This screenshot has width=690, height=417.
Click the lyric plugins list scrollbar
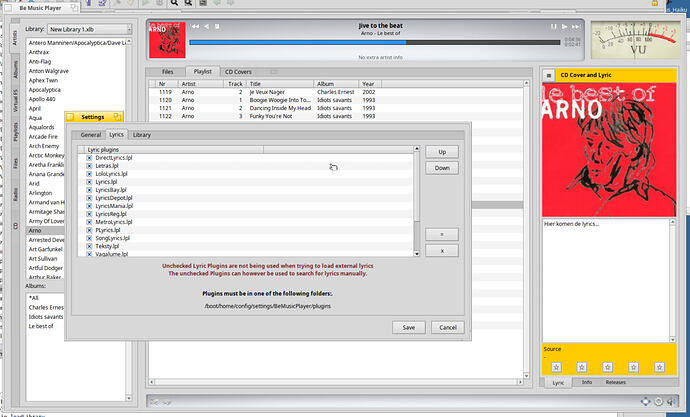coord(417,201)
